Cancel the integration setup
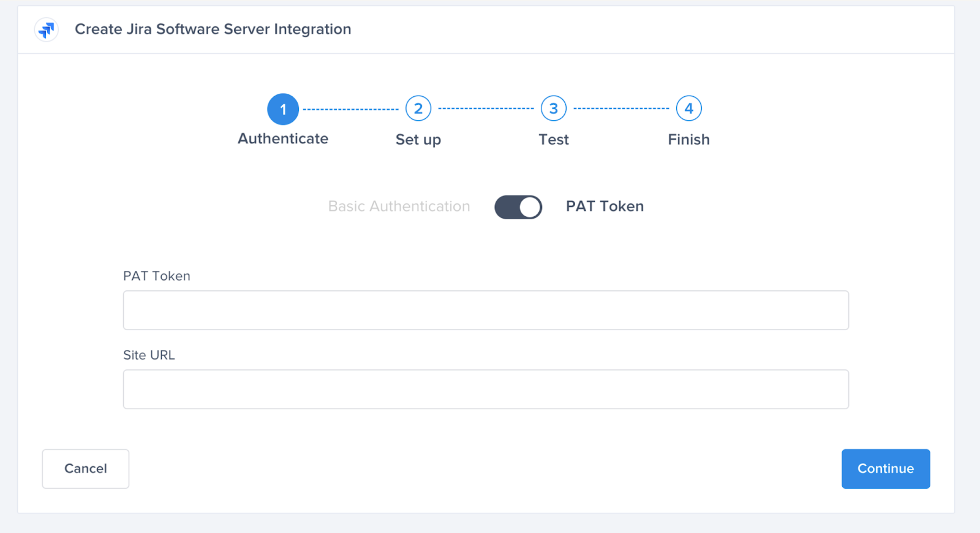Viewport: 980px width, 533px height. click(86, 469)
